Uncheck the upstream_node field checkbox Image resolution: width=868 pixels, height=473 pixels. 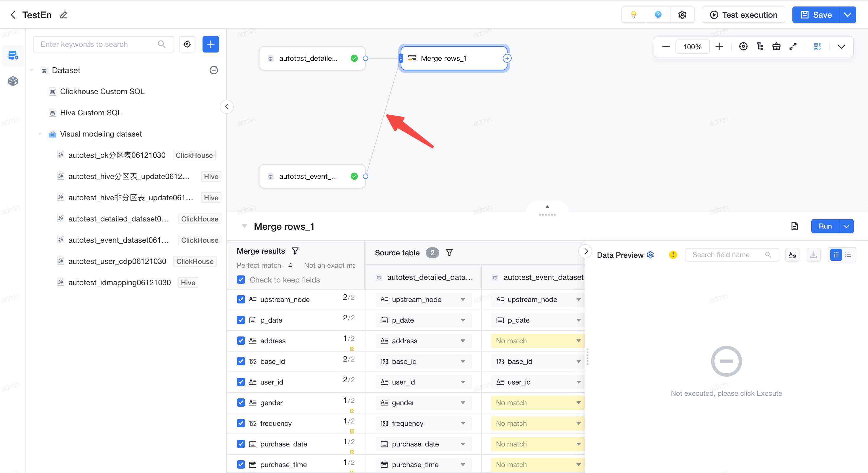pyautogui.click(x=241, y=299)
